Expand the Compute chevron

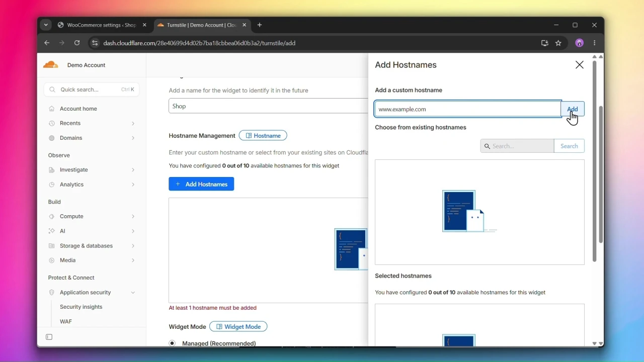(133, 216)
